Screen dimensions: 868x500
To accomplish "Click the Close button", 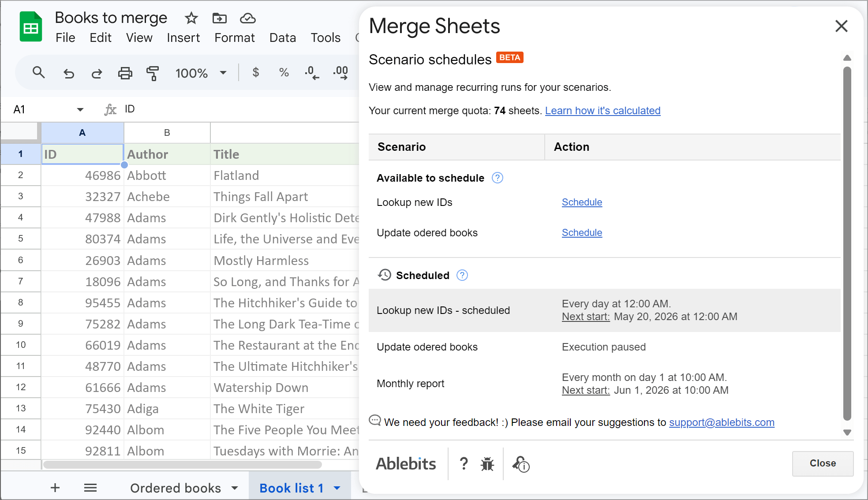I will (823, 463).
